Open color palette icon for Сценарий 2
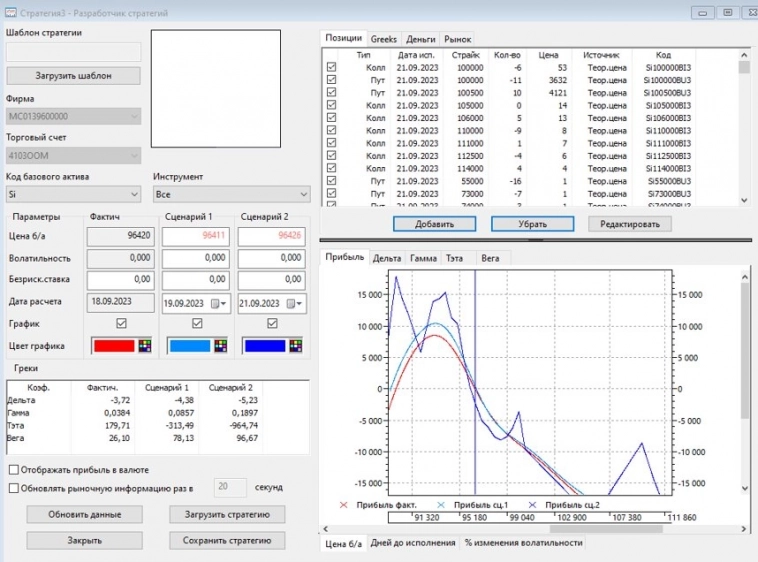The image size is (758, 562). tap(296, 346)
